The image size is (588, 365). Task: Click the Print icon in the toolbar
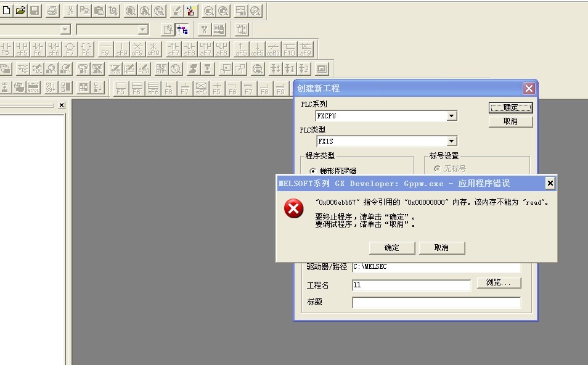(52, 10)
